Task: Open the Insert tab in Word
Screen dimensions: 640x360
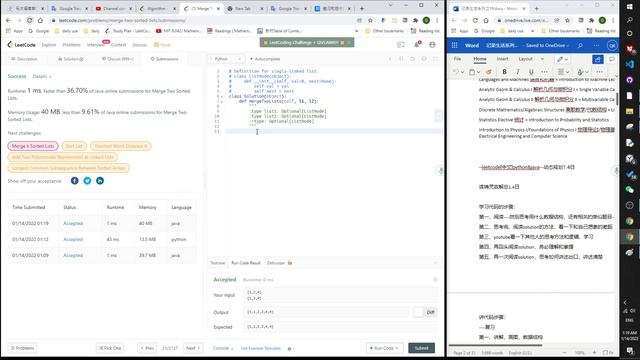Action: click(502, 59)
